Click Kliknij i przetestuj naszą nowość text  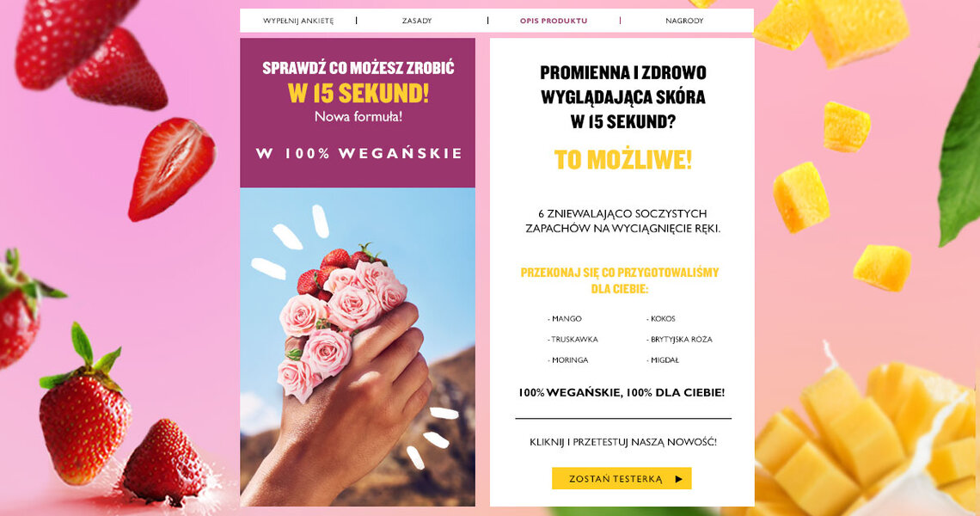622,441
